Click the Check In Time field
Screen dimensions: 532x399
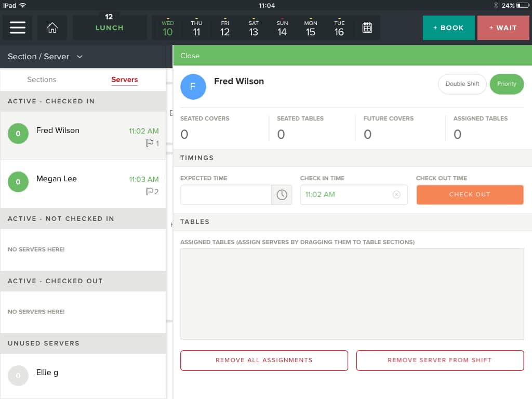point(353,195)
